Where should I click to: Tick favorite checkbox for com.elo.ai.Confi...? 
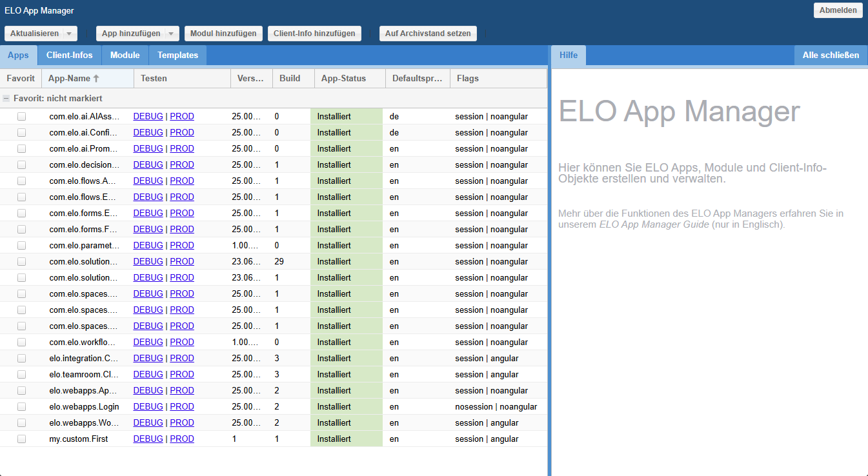click(x=21, y=133)
